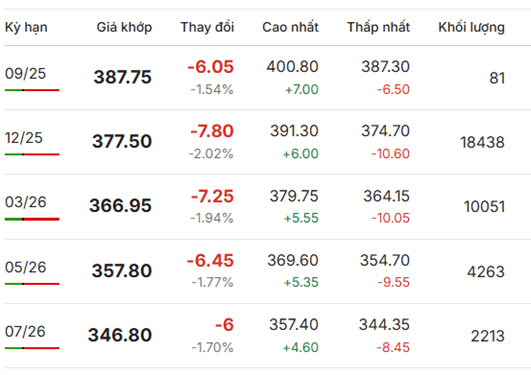Viewport: 531px width, 375px height.
Task: Click the Thay đổi column header
Action: [x=207, y=27]
